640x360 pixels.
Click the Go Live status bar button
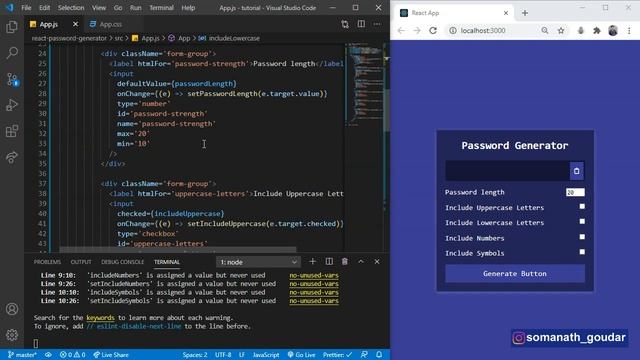(x=301, y=355)
